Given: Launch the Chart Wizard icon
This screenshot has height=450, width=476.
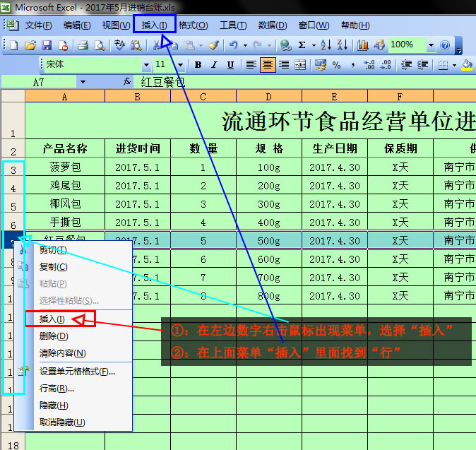Looking at the screenshot, I should pyautogui.click(x=363, y=45).
